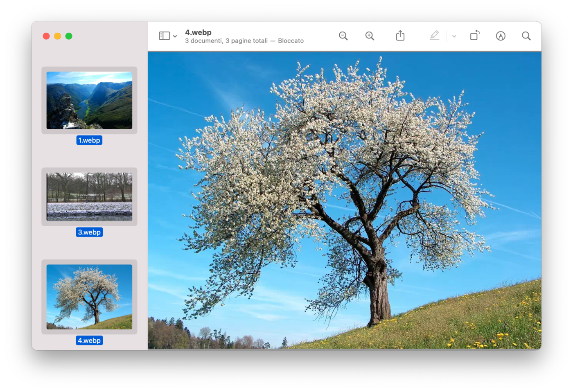Open the search magnifier icon
The width and height of the screenshot is (573, 392).
(526, 36)
